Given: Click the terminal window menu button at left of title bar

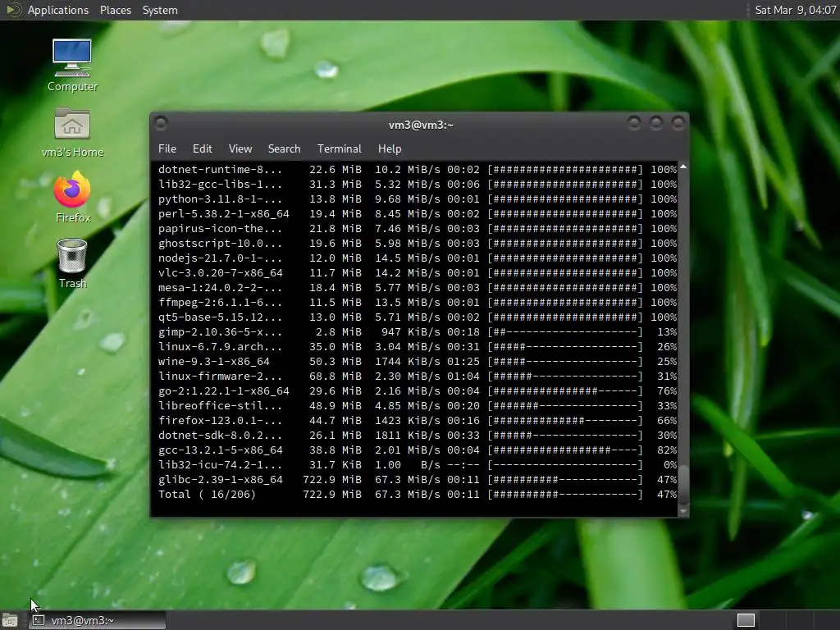Looking at the screenshot, I should coord(161,124).
